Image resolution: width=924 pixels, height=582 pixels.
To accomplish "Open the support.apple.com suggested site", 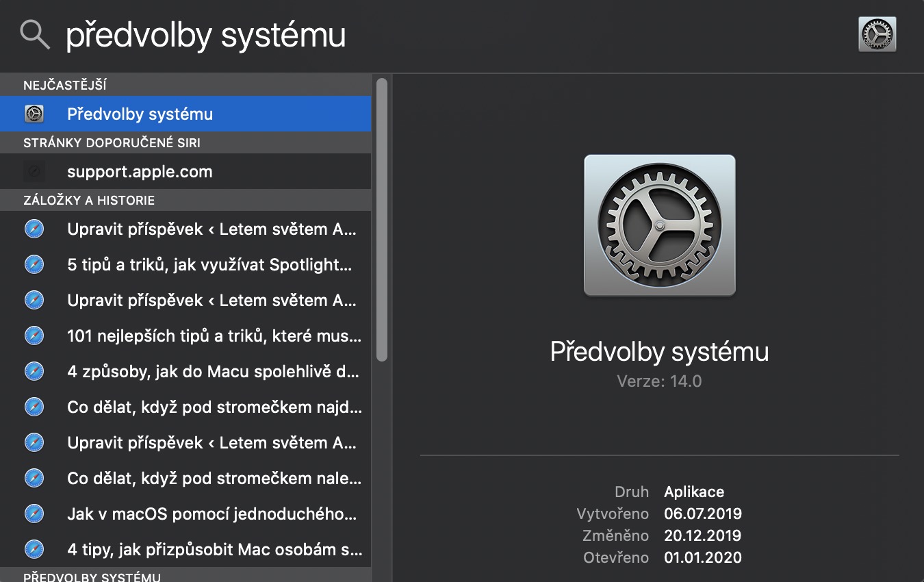I will point(140,172).
